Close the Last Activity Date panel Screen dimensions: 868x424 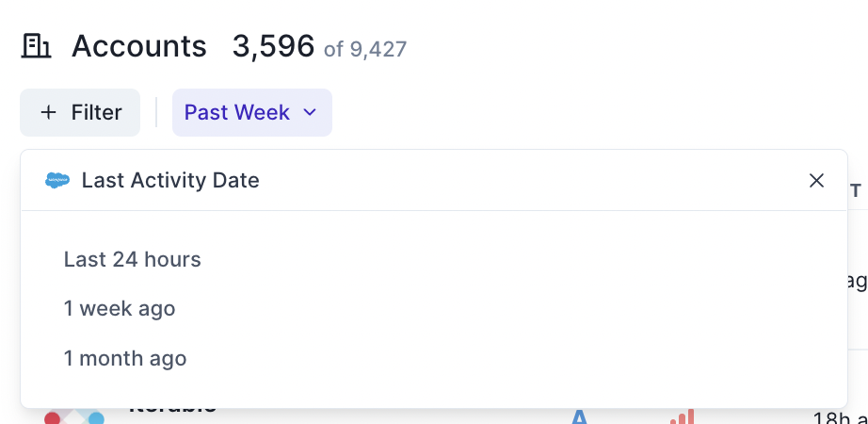coord(816,180)
